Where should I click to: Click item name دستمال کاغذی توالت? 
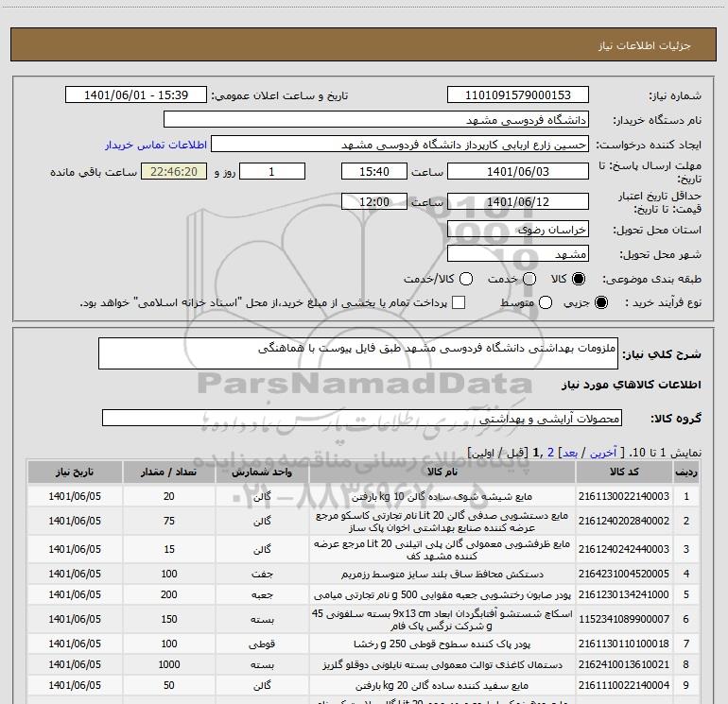pos(442,665)
